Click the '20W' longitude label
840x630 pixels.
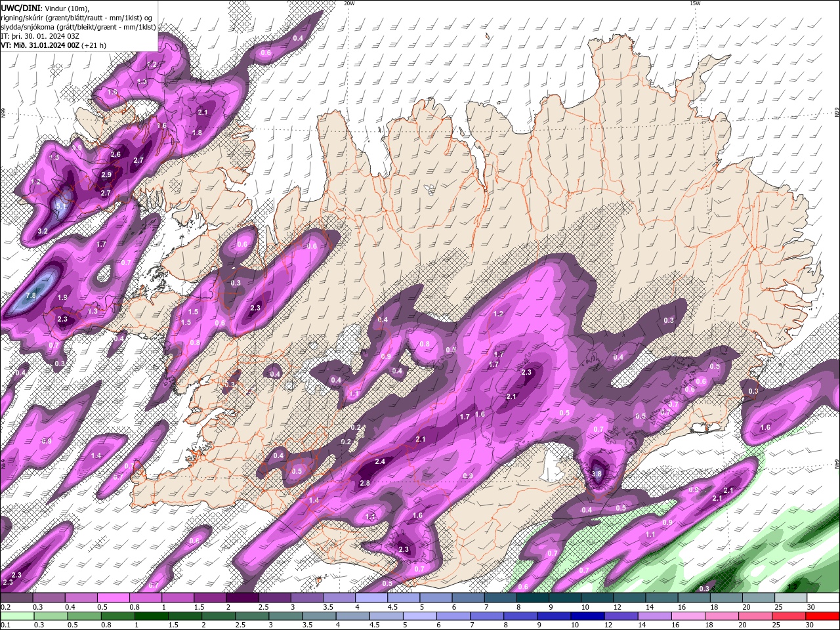[349, 3]
